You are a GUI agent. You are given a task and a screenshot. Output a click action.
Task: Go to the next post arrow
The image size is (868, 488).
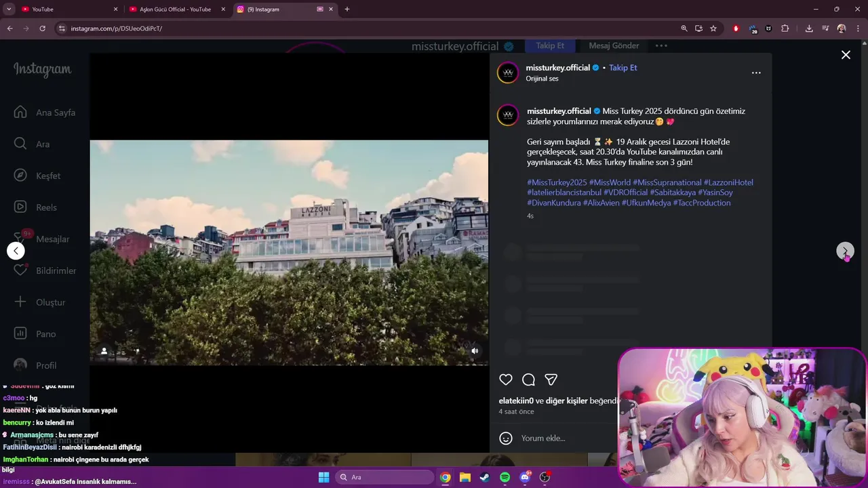click(845, 251)
